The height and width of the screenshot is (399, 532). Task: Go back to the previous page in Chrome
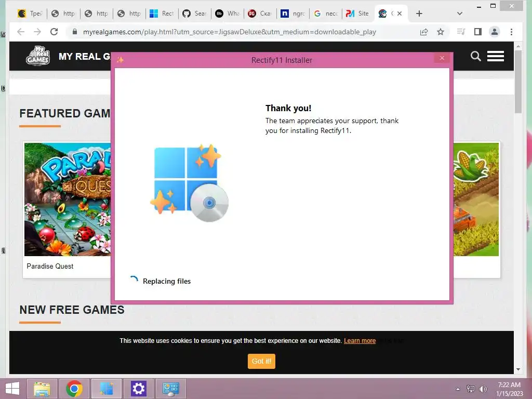(x=21, y=32)
